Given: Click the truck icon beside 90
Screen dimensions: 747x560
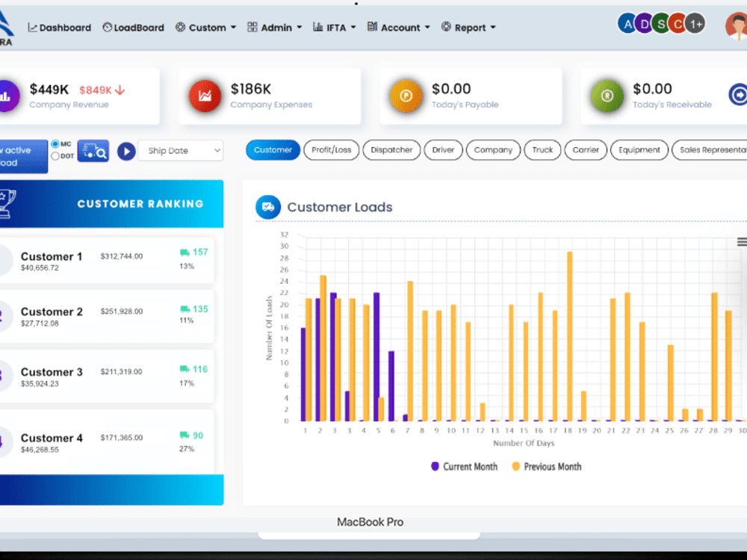Looking at the screenshot, I should tap(185, 435).
